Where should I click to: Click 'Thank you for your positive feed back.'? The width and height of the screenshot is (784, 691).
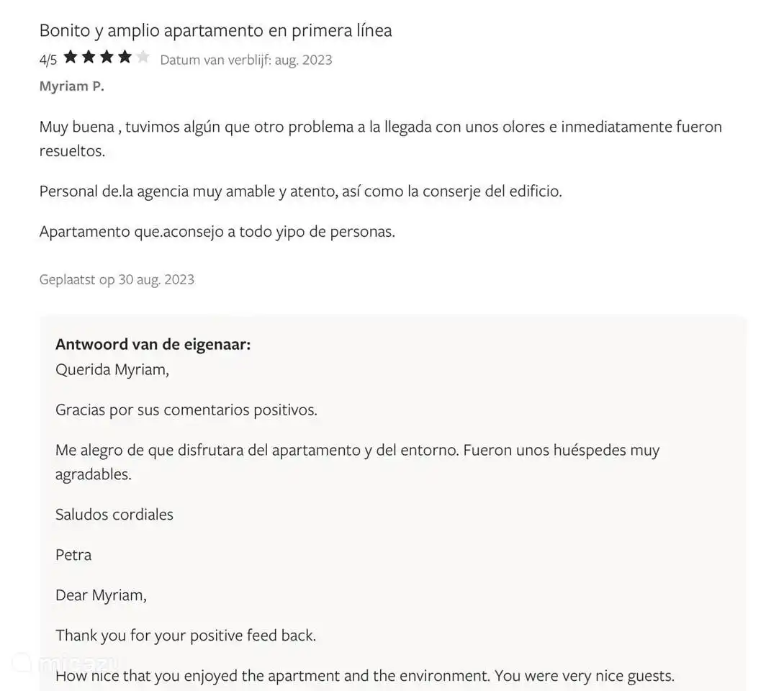pos(186,636)
